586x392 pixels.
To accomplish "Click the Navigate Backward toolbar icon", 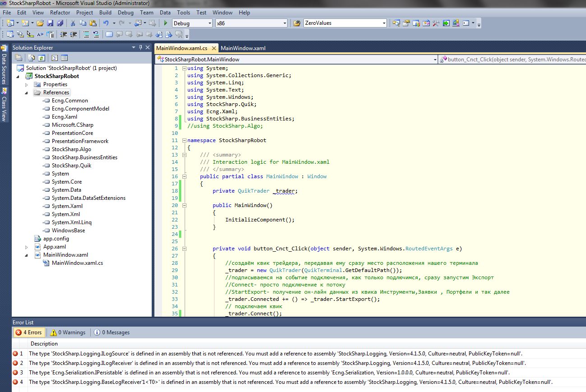I will (138, 23).
